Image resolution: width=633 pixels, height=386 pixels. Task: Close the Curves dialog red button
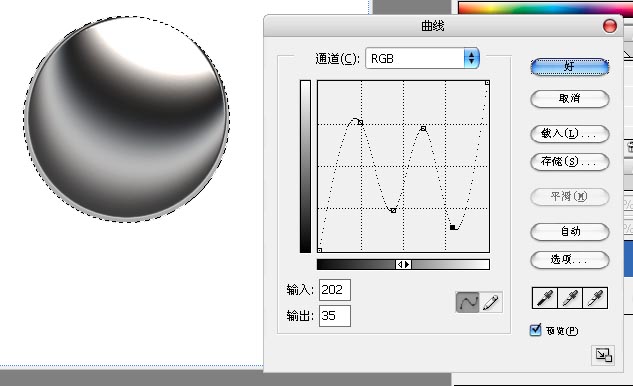coord(610,26)
